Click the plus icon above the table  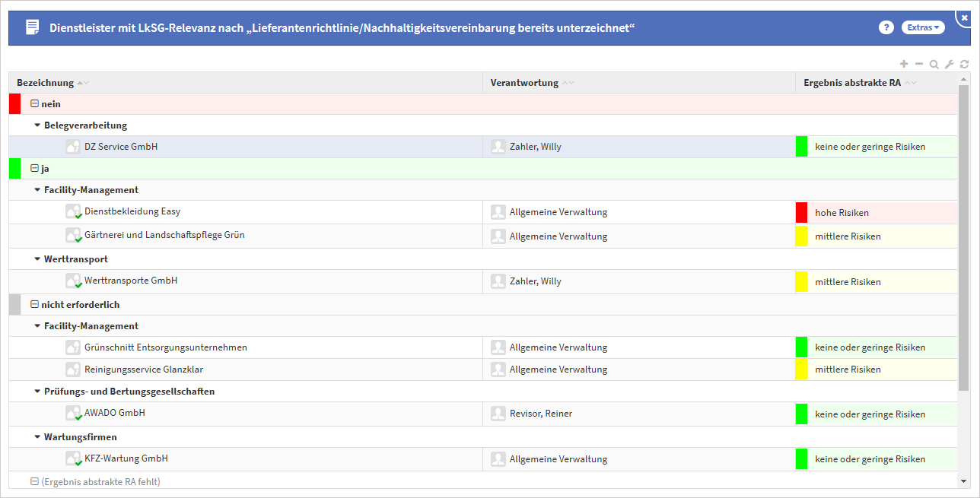904,65
